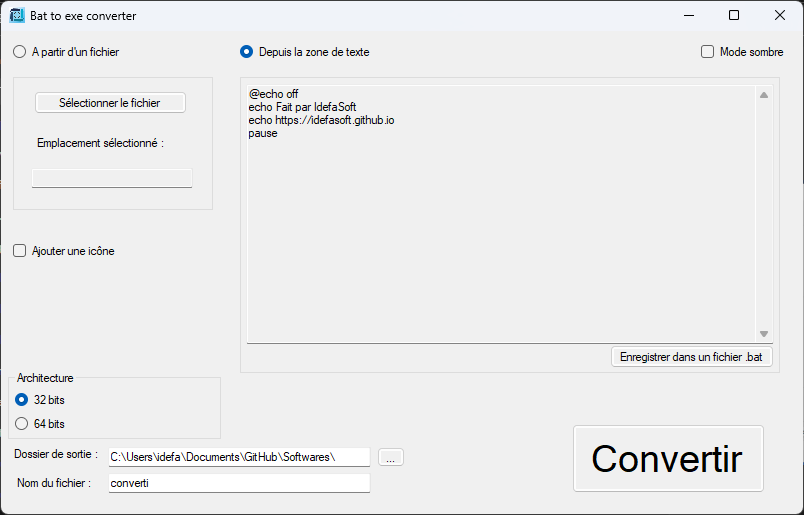Viewport: 804px width, 515px height.
Task: Click the Bat to exe converter app icon
Action: click(x=17, y=15)
